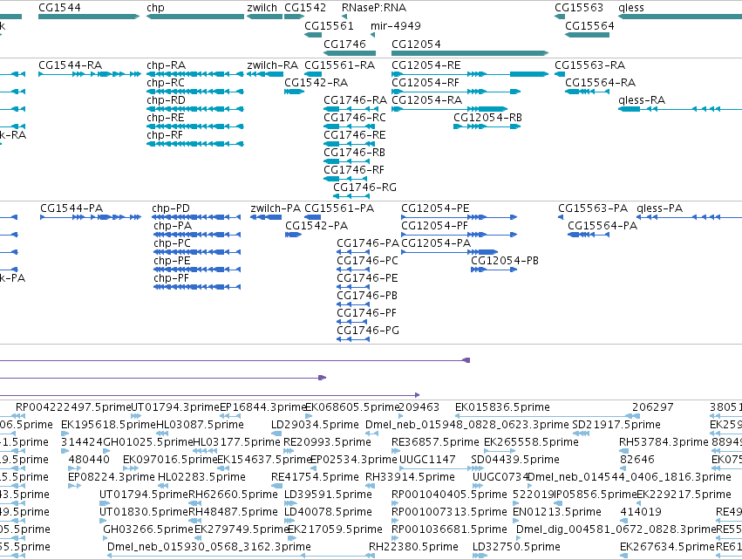Select the CG1544 gene bar
Viewport: 742px width, 560px height.
click(x=89, y=17)
